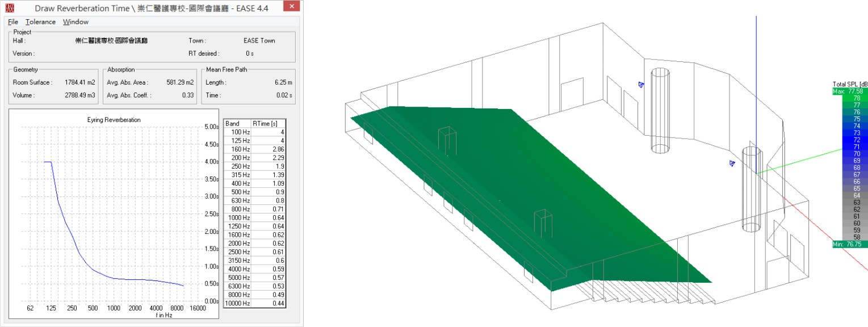Select the 2500 Hz band row
Viewport: 868px width, 327px height.
tap(255, 251)
